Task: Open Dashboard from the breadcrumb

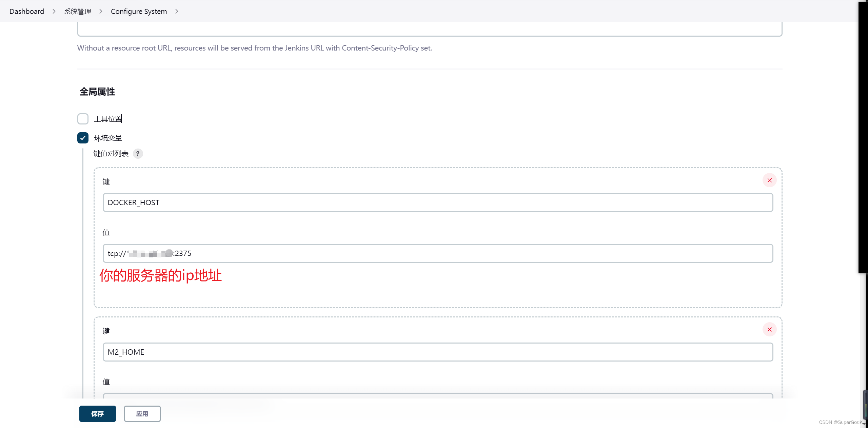Action: (26, 11)
